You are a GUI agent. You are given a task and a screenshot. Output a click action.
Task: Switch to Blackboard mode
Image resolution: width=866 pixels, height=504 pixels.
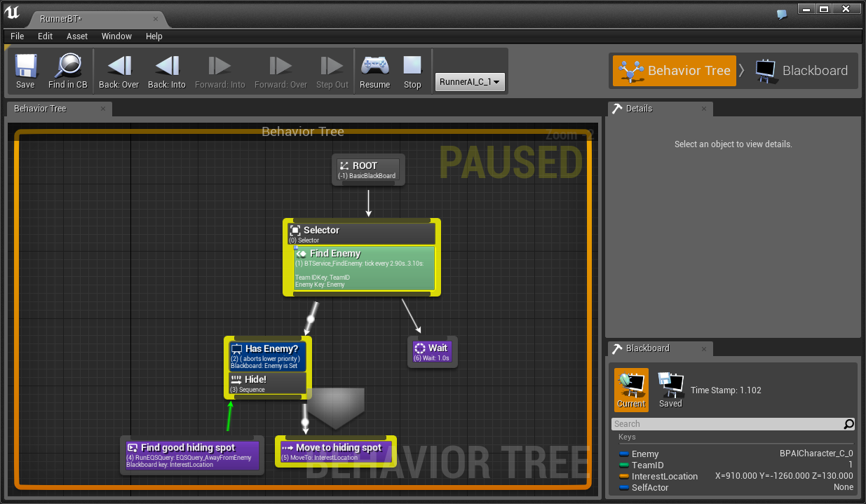pyautogui.click(x=802, y=70)
